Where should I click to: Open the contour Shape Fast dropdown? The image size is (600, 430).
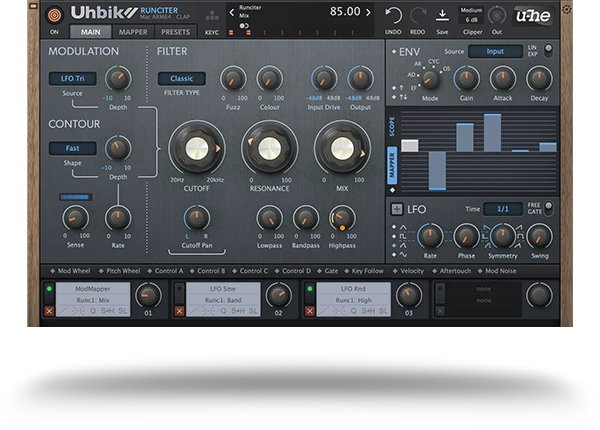[72, 148]
